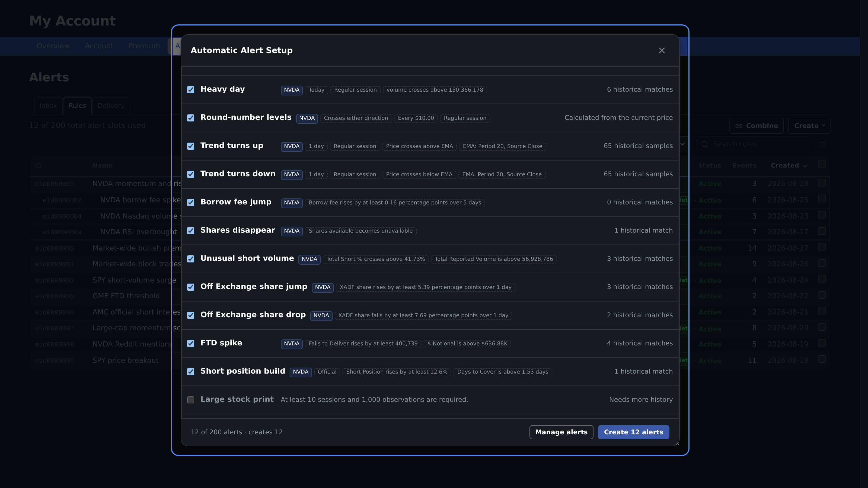This screenshot has height=488, width=868.
Task: Switch to Inbox tab under Alerts
Action: [x=48, y=106]
